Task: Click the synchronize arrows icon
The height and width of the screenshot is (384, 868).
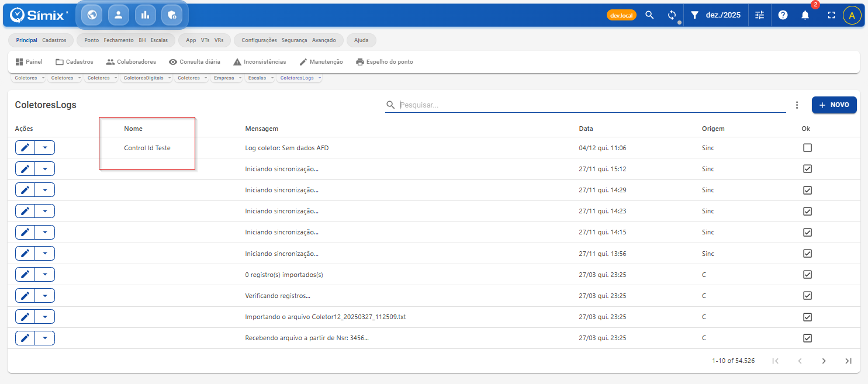Action: (x=672, y=15)
